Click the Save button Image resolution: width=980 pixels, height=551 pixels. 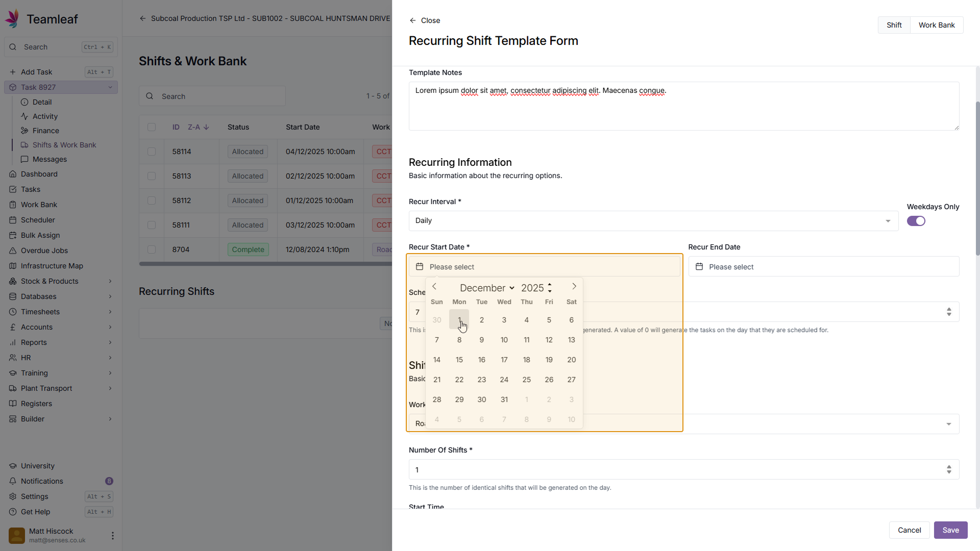pyautogui.click(x=950, y=530)
